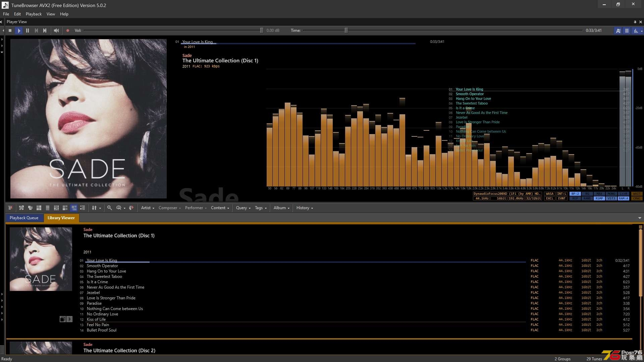The image size is (644, 362).
Task: Switch to Library Viewer tab
Action: tap(61, 218)
